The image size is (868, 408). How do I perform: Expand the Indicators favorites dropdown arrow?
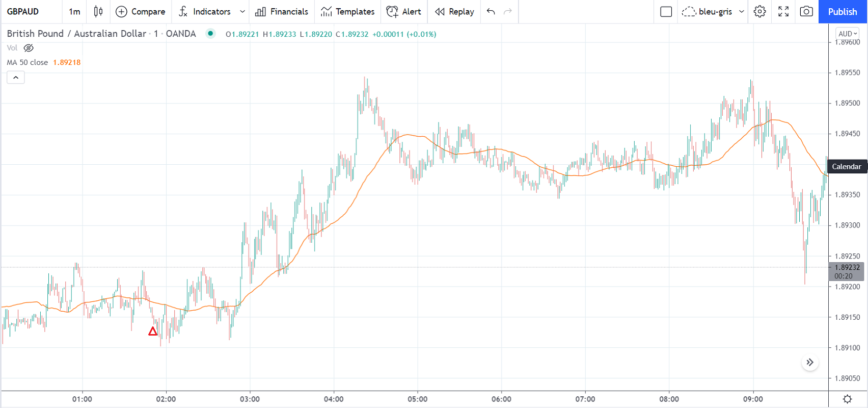[x=242, y=12]
